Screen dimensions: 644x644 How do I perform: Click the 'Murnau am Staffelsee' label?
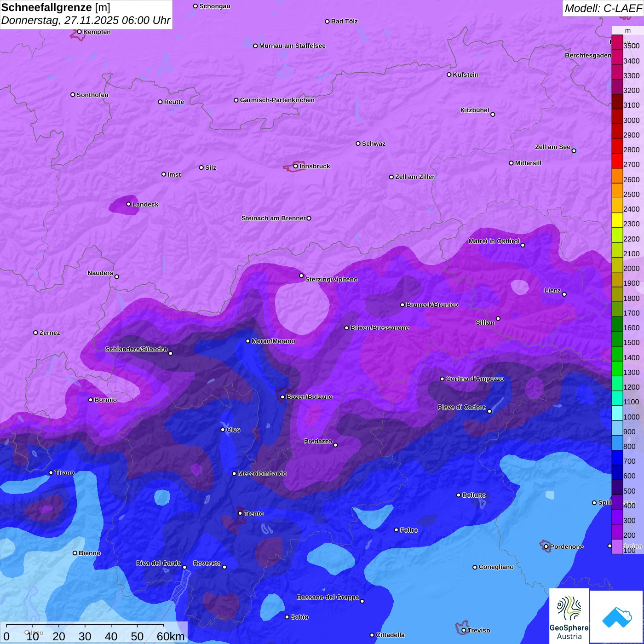(292, 46)
